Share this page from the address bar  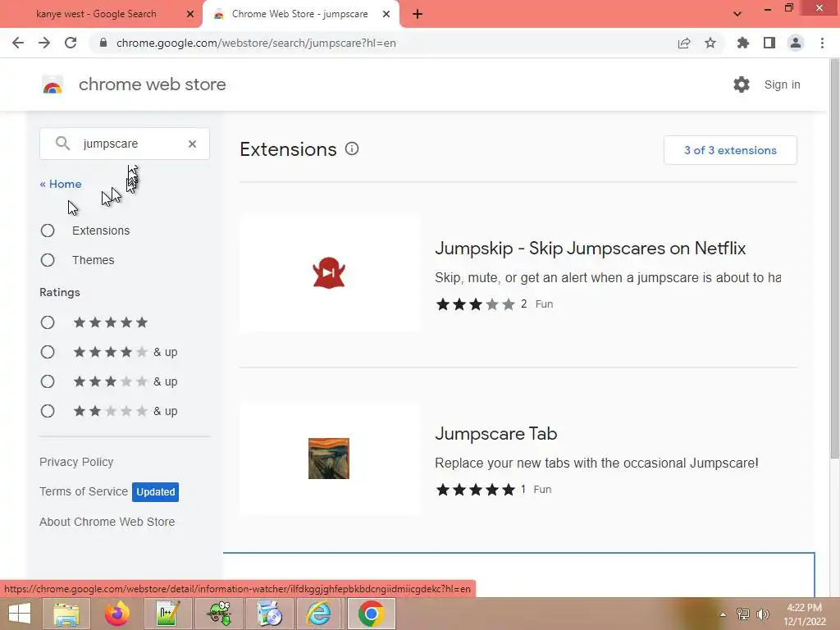pyautogui.click(x=684, y=43)
